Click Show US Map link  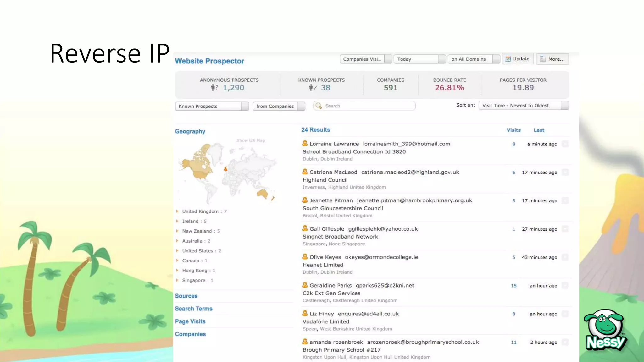click(x=251, y=140)
